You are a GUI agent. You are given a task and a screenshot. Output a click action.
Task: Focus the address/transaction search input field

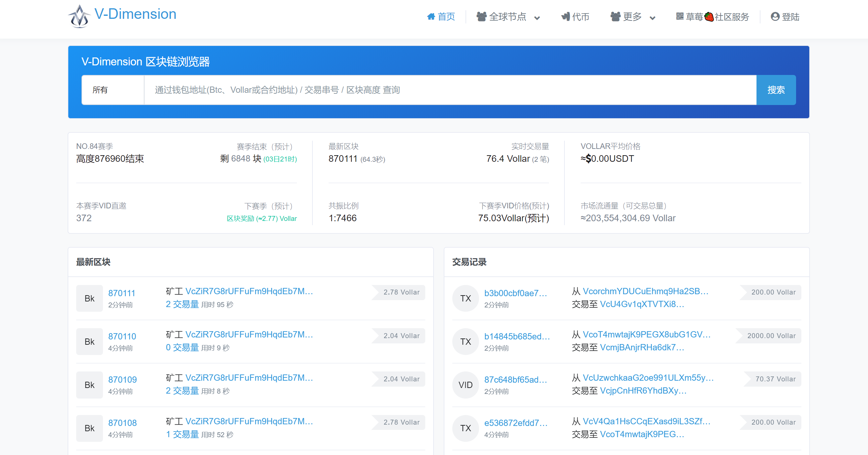[450, 90]
